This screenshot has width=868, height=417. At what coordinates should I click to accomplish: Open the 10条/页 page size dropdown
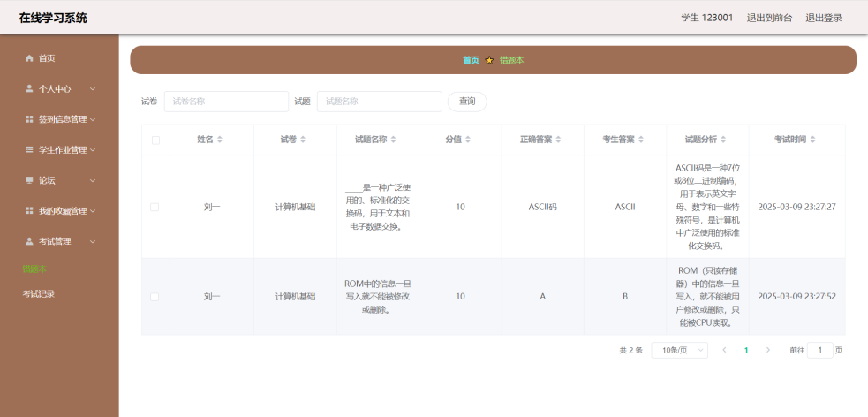(679, 350)
